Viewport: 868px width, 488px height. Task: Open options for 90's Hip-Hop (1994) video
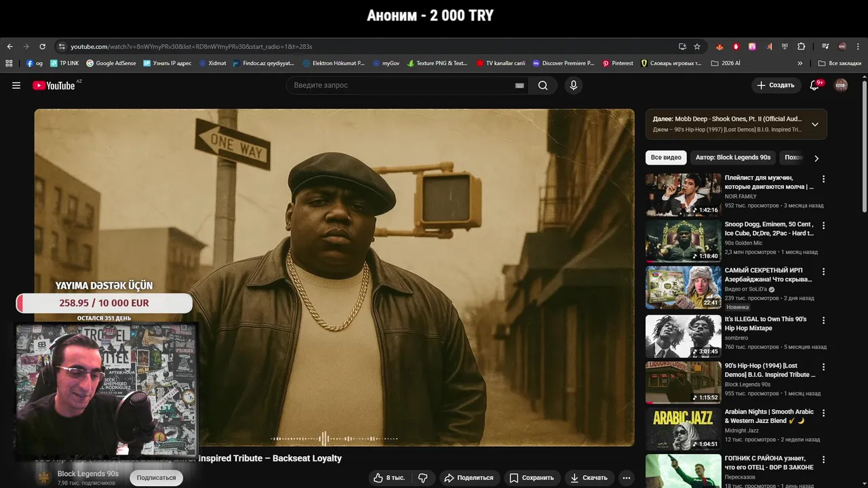824,366
